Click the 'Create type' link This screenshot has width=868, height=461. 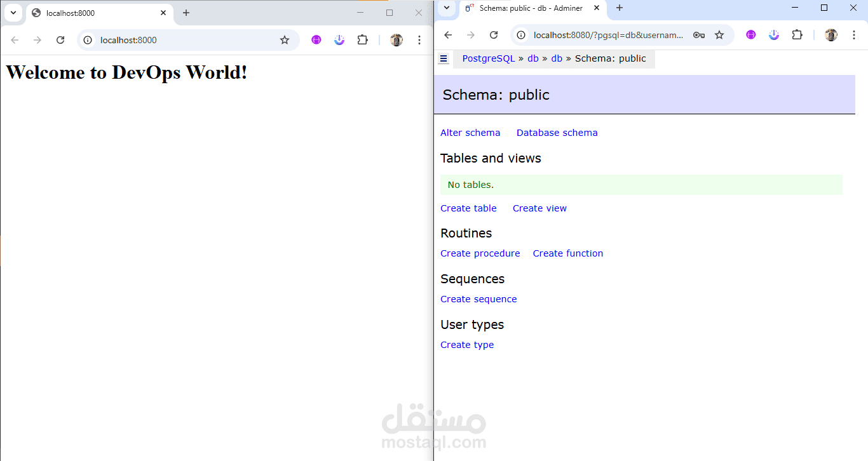tap(467, 345)
